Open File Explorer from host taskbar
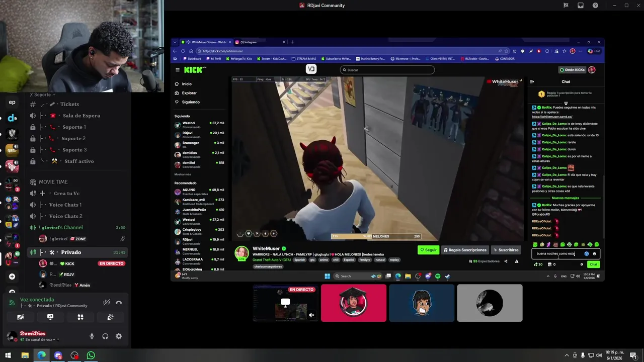The width and height of the screenshot is (644, 362). click(25, 355)
